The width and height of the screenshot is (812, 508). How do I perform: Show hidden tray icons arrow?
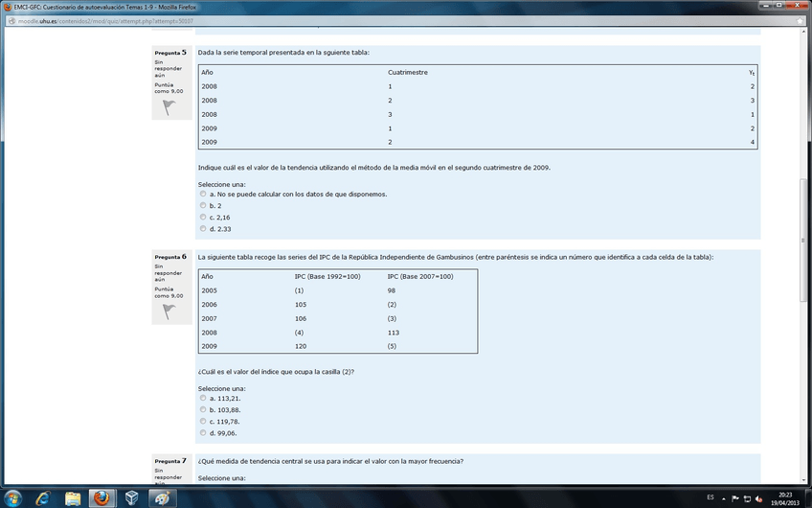[724, 498]
